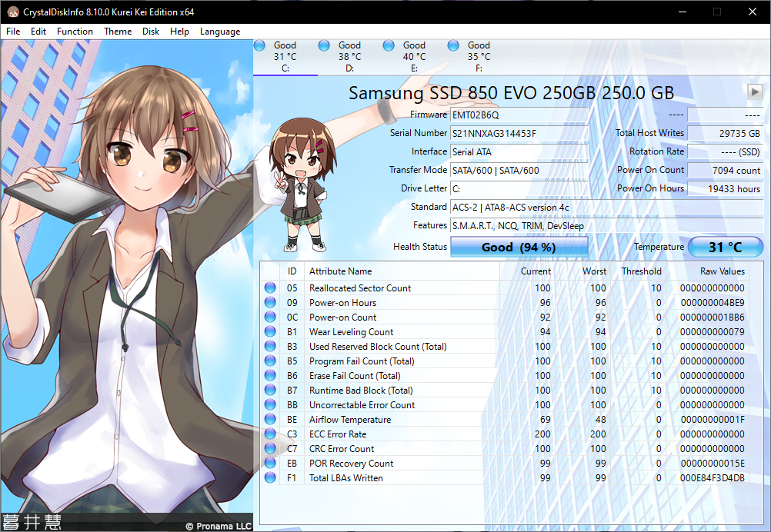Click the Pronama LLC copyright text
Viewport: 771px width, 532px height.
pyautogui.click(x=219, y=526)
